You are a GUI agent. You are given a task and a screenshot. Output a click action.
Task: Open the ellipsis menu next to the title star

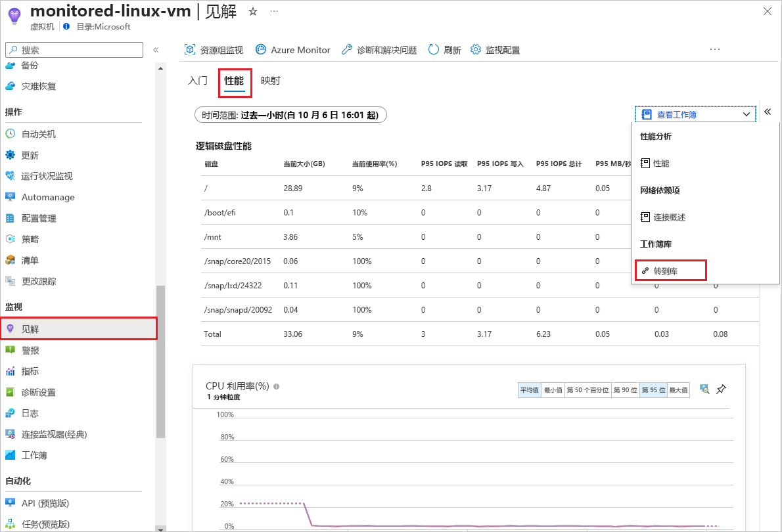274,11
